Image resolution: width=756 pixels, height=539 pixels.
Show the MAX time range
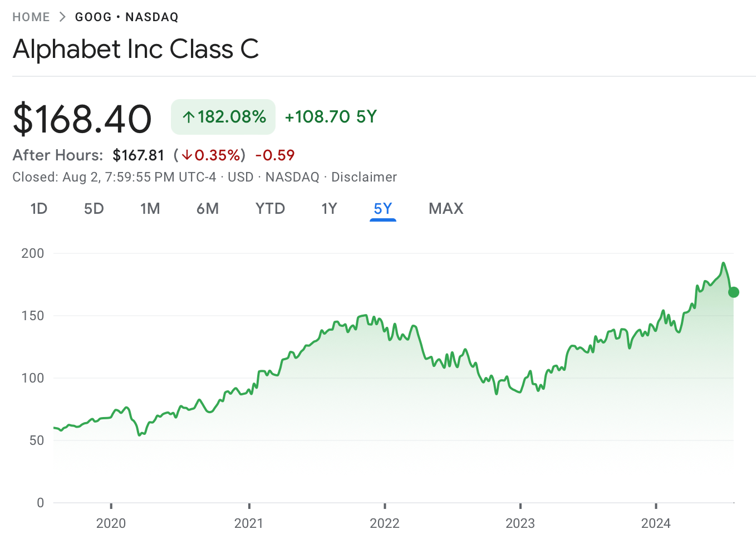tap(446, 209)
